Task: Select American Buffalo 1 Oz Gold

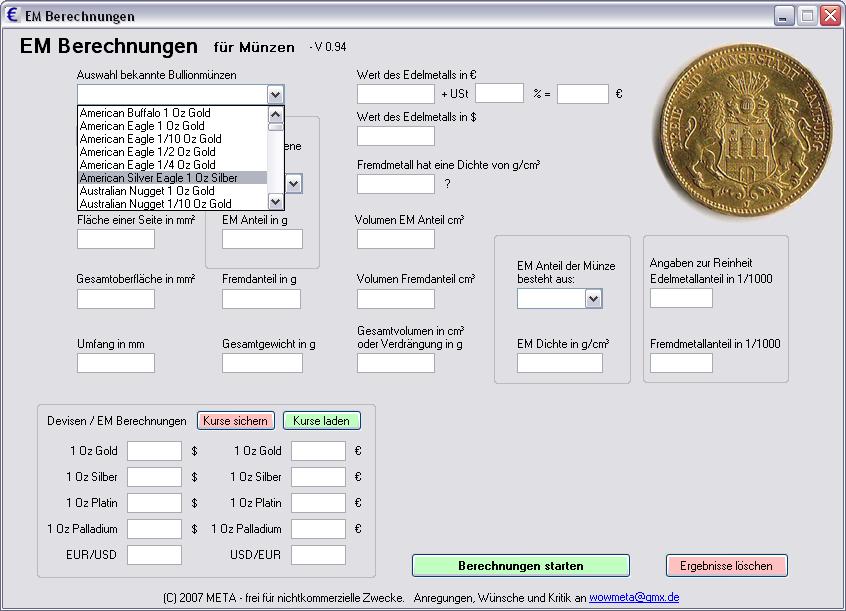Action: [x=173, y=113]
